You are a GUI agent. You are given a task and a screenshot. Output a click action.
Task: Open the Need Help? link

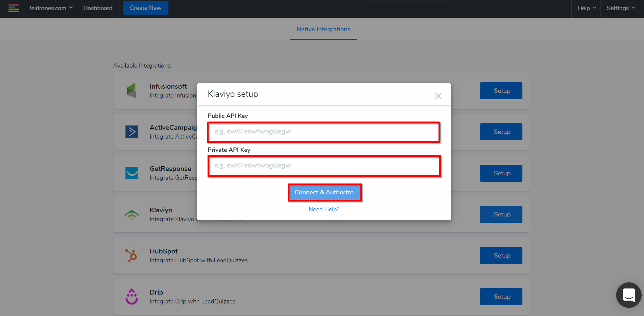(x=324, y=209)
